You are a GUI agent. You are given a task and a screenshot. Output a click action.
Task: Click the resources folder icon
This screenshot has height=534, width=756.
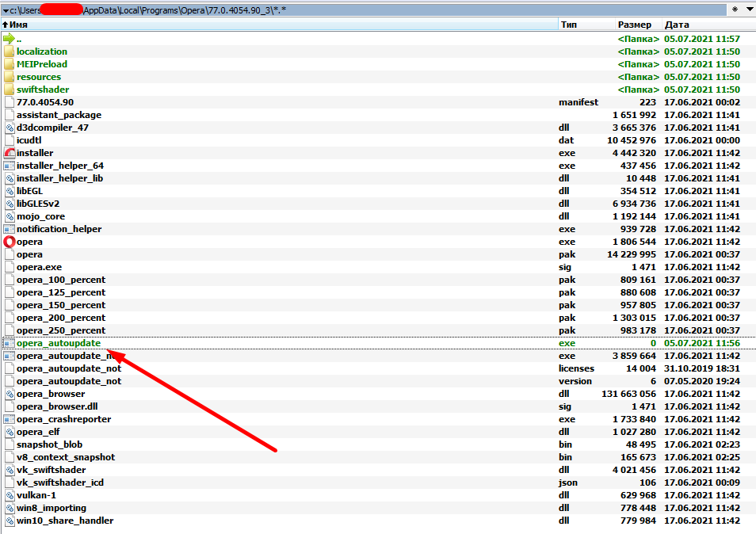pyautogui.click(x=10, y=77)
